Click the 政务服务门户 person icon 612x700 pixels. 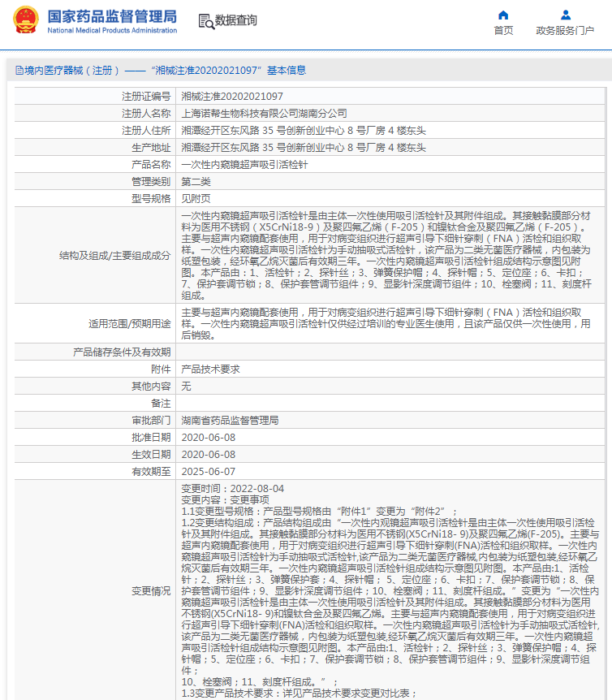click(565, 15)
